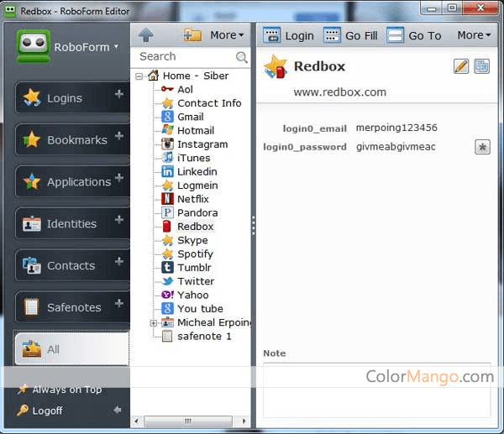Select the Hotmail tree entry
This screenshot has width=504, height=434.
click(196, 130)
